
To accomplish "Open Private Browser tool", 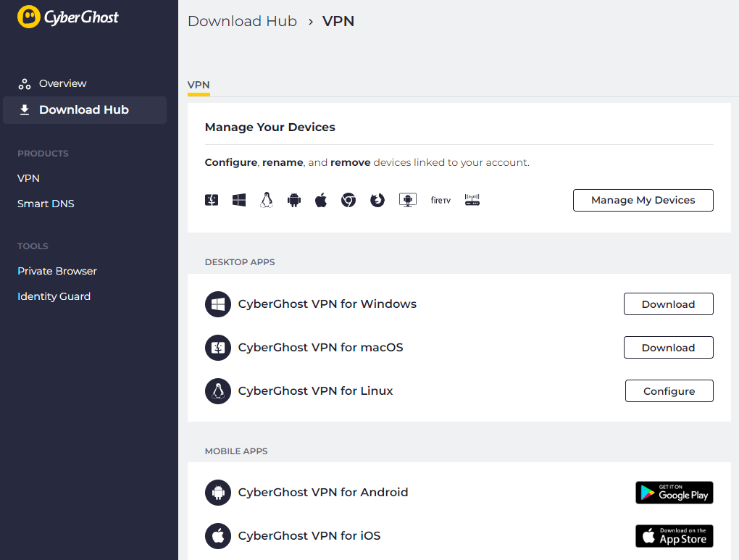I will click(x=57, y=271).
